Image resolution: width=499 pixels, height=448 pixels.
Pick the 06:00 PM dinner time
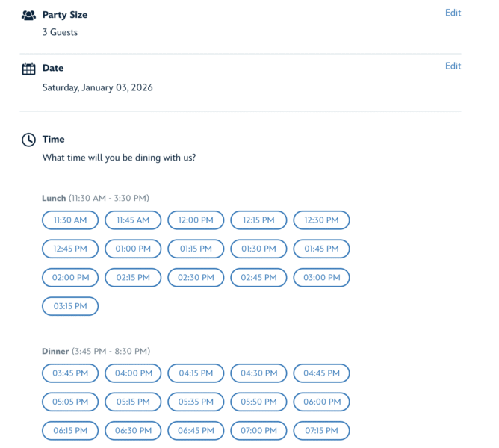[321, 402]
